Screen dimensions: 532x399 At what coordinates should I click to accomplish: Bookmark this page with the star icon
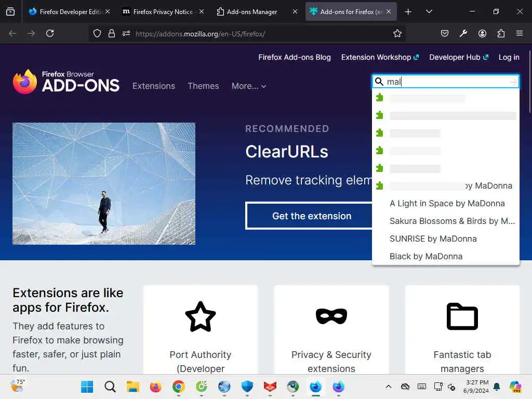[x=397, y=33]
